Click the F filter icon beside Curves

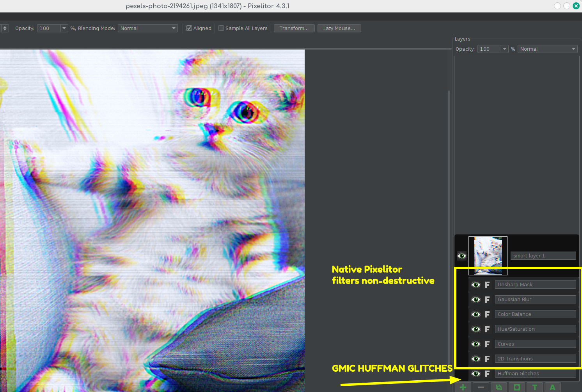(487, 344)
